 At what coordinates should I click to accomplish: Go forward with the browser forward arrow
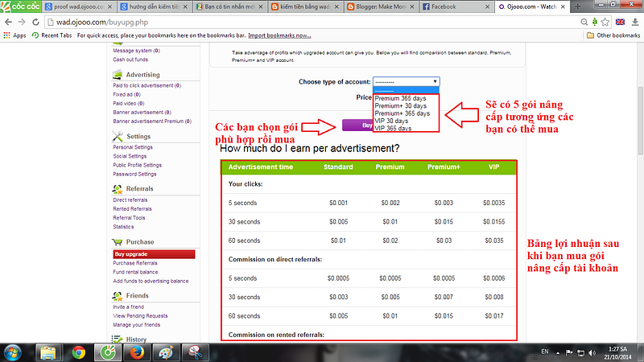[22, 23]
